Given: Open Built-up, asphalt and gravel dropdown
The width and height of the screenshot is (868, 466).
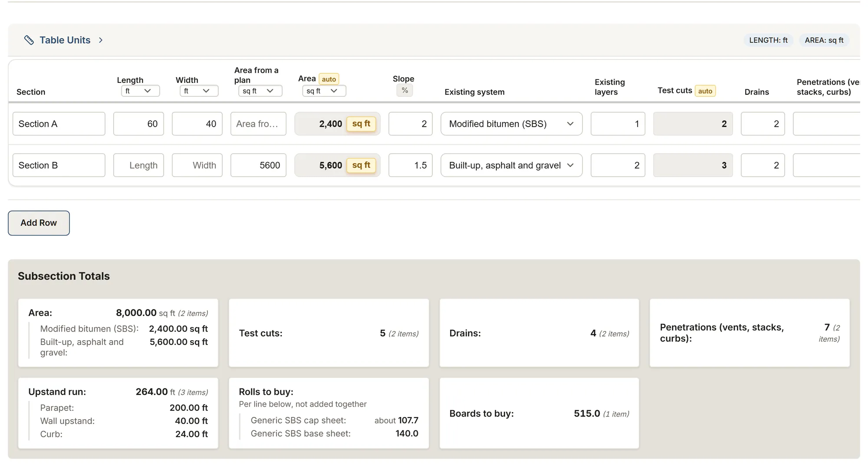Looking at the screenshot, I should [x=511, y=165].
